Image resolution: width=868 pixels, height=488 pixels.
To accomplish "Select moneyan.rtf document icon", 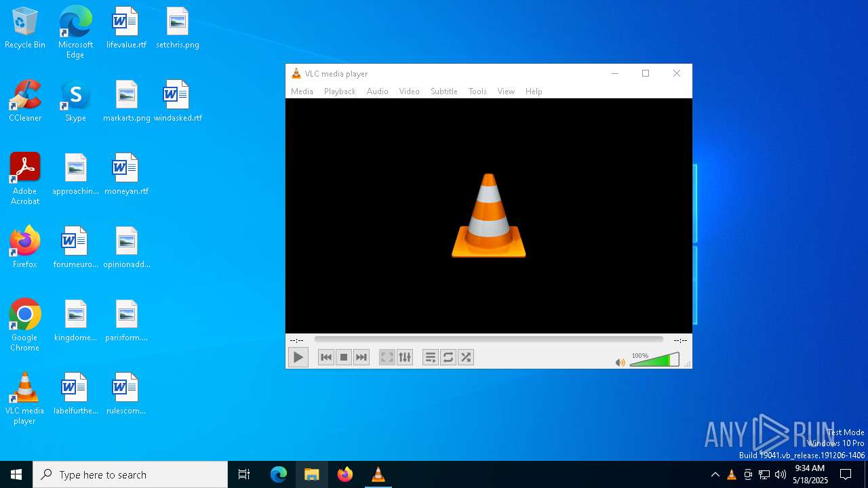I will coord(126,175).
